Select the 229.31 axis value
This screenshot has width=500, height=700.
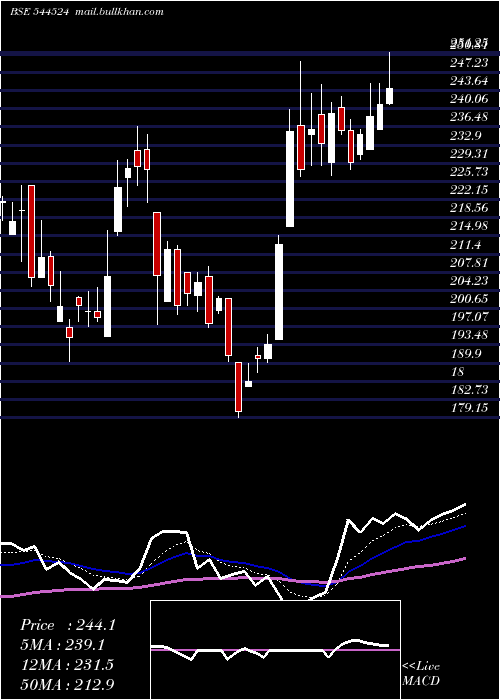click(x=469, y=154)
